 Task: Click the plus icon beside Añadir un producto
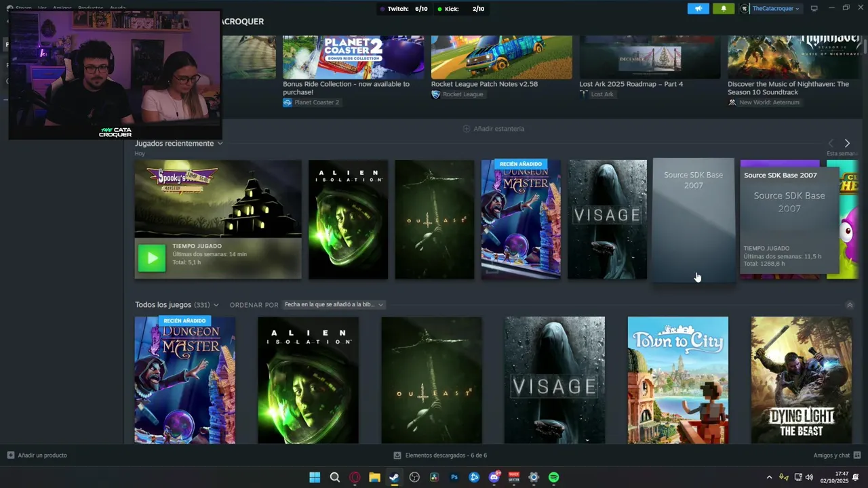click(10, 455)
